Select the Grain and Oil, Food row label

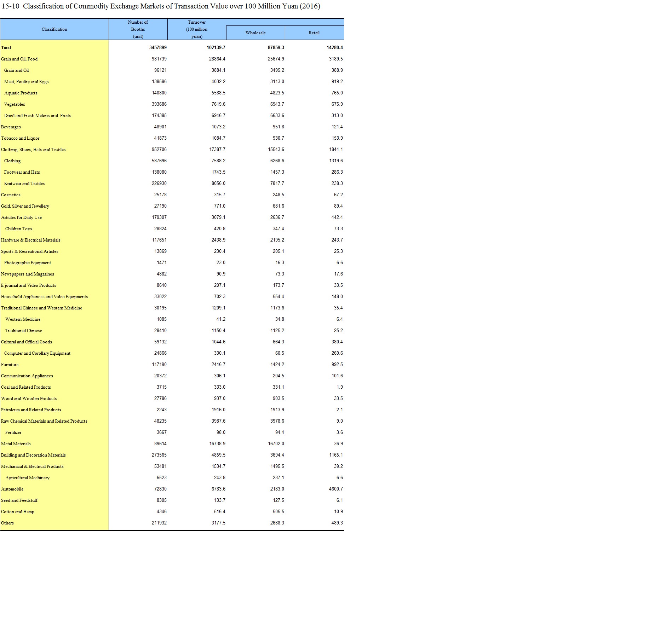(19, 59)
